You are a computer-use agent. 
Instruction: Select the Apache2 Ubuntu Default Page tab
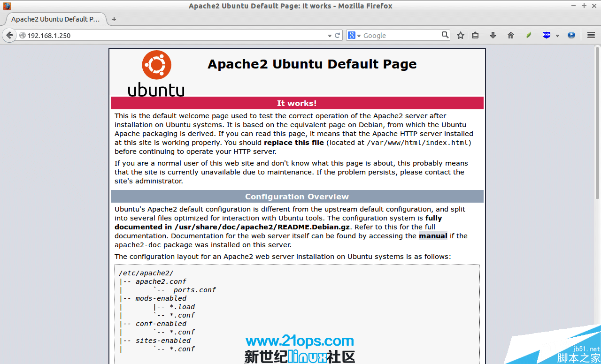(x=55, y=19)
